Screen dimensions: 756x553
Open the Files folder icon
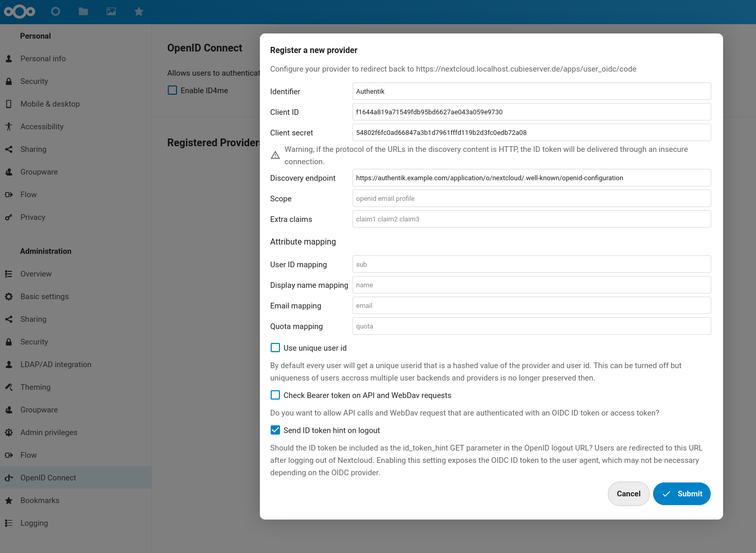83,11
